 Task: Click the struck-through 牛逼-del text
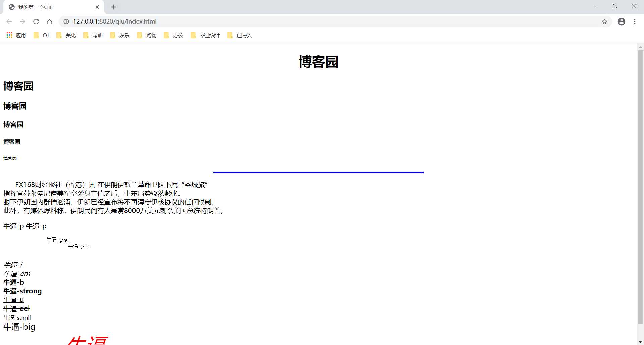(x=16, y=308)
